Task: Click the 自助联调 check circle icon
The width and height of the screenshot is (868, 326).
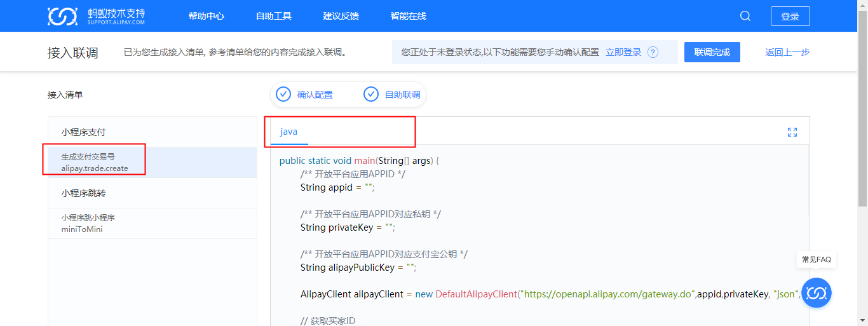Action: [371, 94]
